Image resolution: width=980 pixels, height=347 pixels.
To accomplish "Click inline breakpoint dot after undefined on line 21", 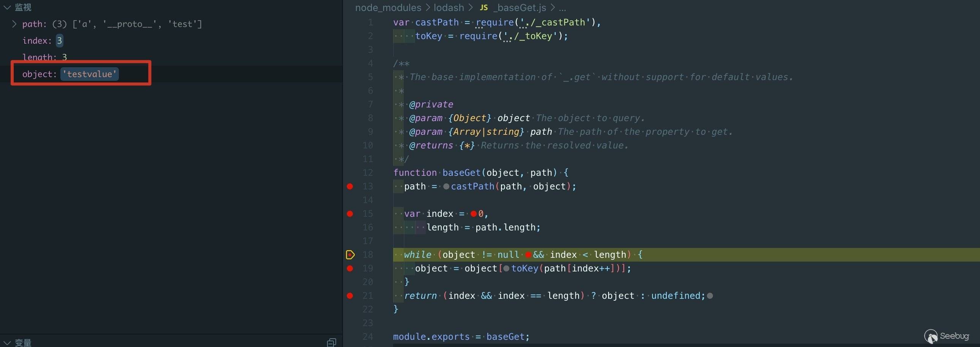I will tap(710, 296).
